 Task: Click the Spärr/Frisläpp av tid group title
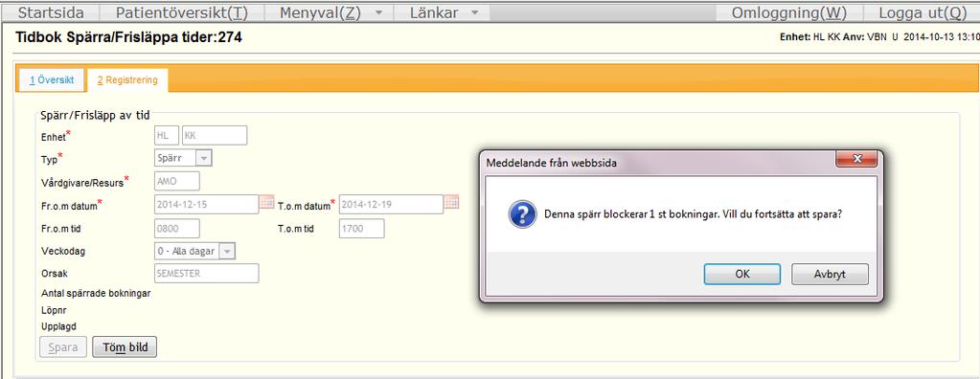point(95,115)
